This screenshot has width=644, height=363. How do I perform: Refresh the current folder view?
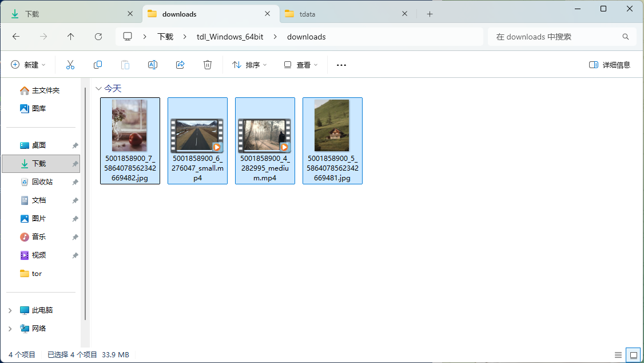point(98,37)
